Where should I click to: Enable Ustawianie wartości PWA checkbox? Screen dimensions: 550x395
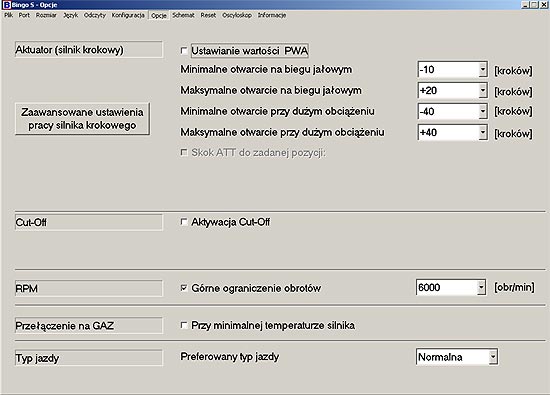point(184,51)
